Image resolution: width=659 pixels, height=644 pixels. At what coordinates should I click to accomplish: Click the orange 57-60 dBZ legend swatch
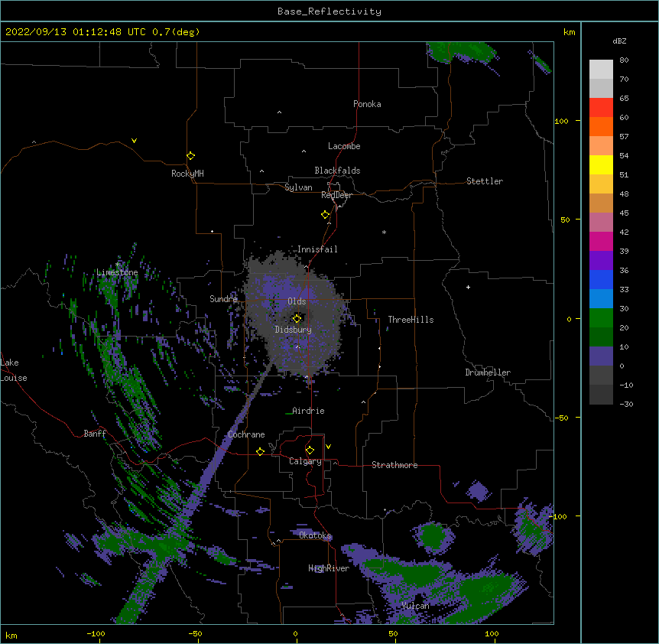(601, 126)
